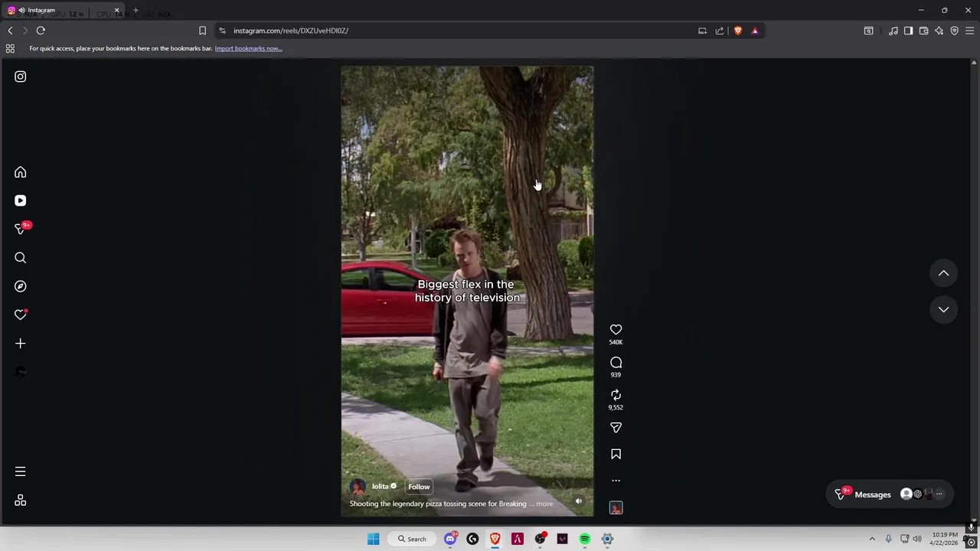This screenshot has height=551, width=980.
Task: Bookmark this page in address bar
Action: pyautogui.click(x=202, y=31)
